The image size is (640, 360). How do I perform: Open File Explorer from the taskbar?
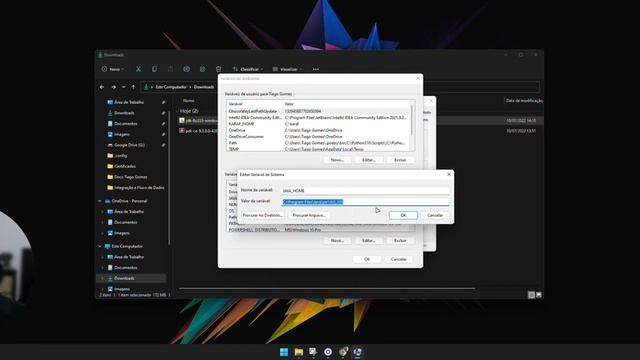tap(299, 352)
